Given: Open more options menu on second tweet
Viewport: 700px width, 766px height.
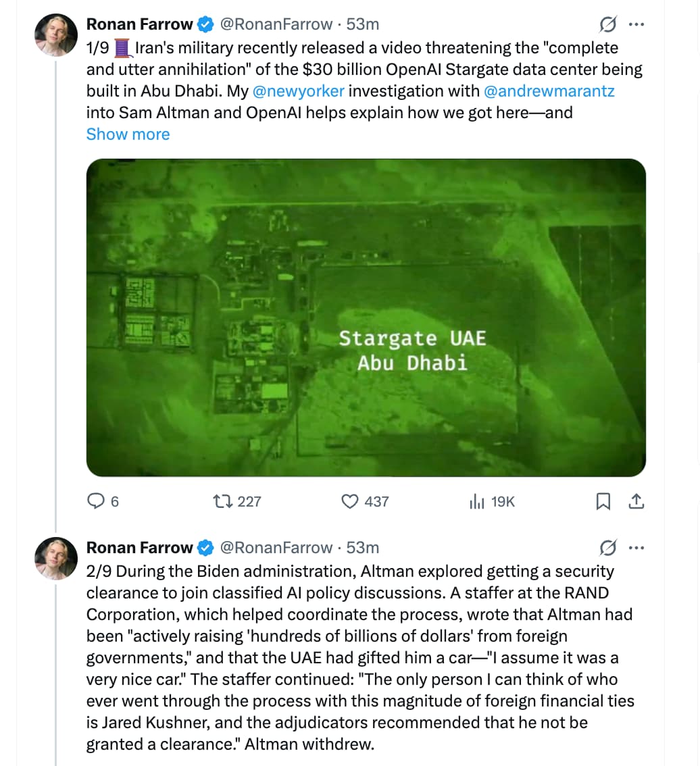Looking at the screenshot, I should tap(636, 547).
